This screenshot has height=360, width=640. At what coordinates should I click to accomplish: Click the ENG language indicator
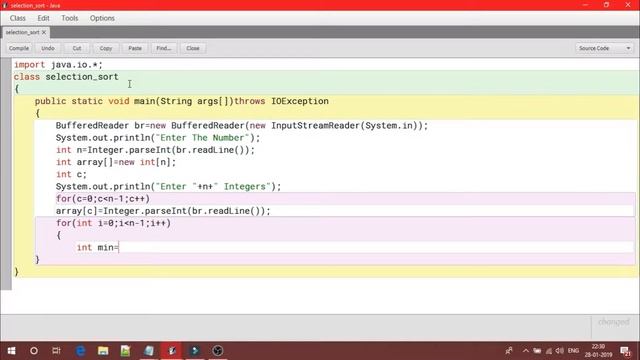coord(573,351)
